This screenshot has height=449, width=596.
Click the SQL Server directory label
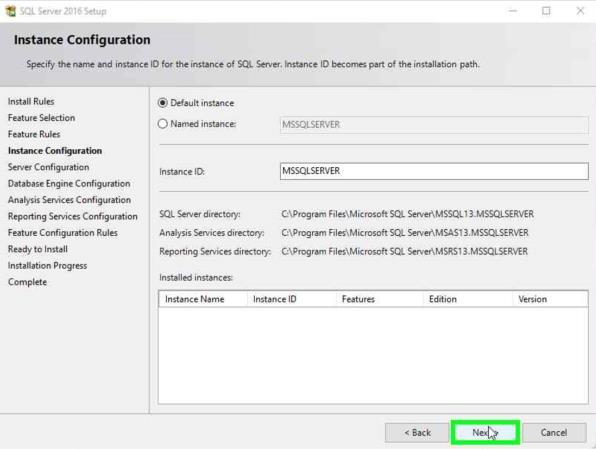click(200, 214)
